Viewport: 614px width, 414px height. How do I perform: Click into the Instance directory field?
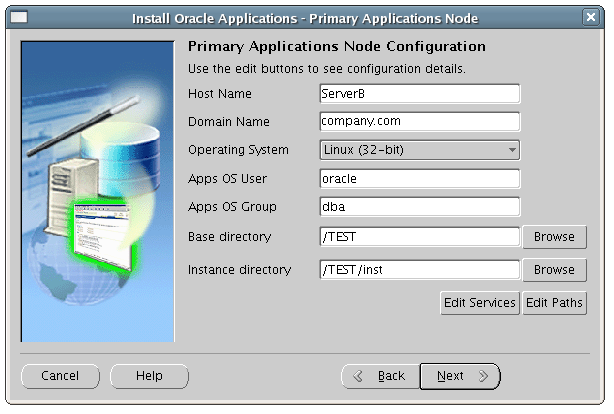pyautogui.click(x=420, y=269)
